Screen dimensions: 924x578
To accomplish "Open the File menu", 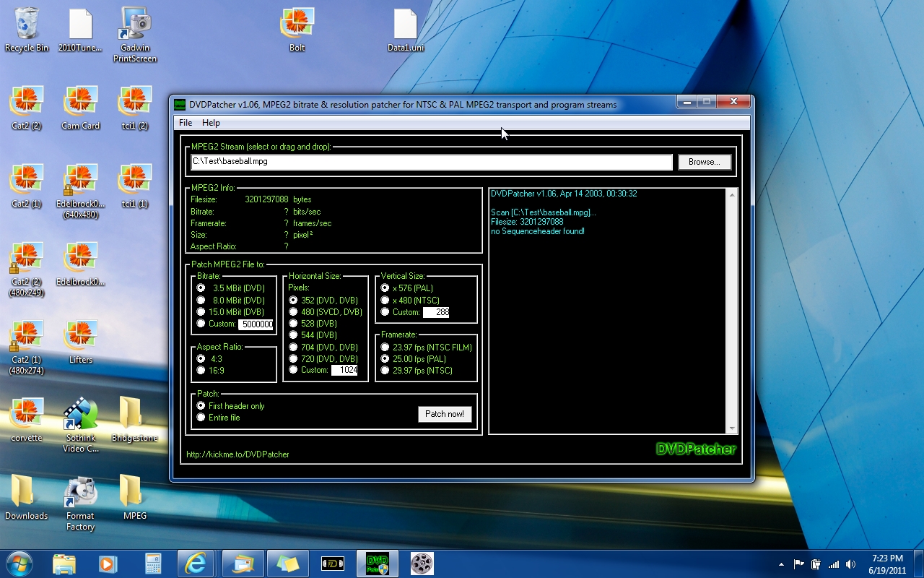I will (x=186, y=123).
